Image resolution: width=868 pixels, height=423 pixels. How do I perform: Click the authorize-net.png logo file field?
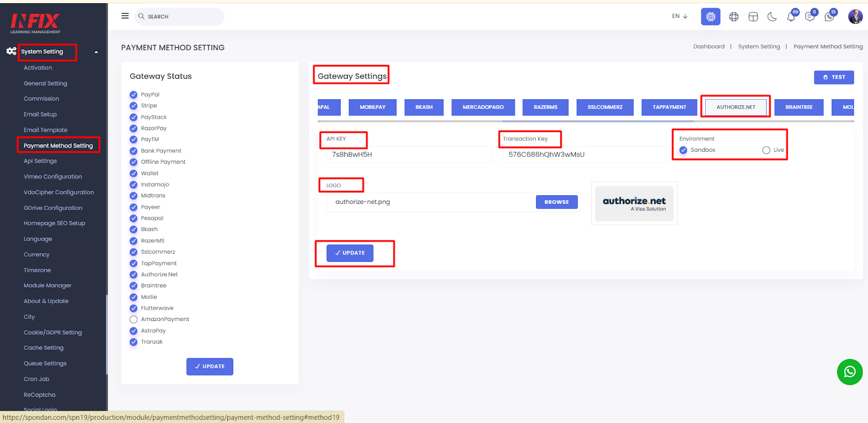(x=431, y=202)
